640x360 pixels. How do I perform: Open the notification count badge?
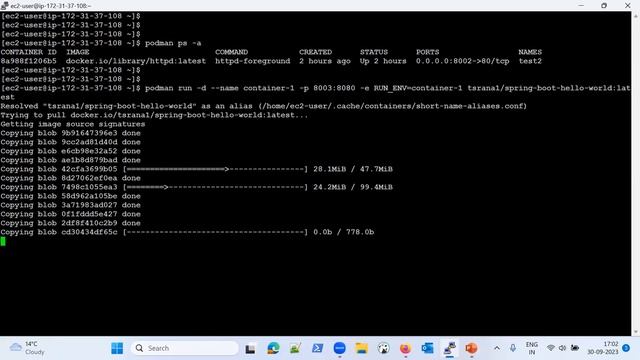(626, 348)
